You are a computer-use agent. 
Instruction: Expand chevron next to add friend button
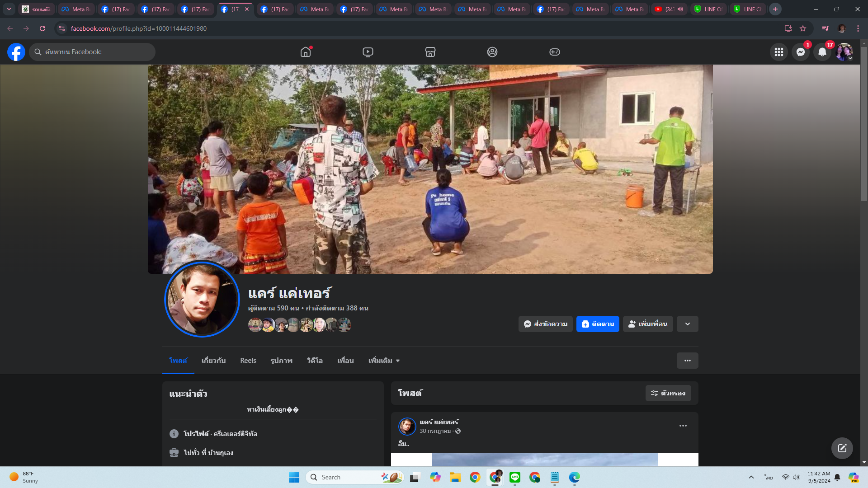(x=687, y=324)
